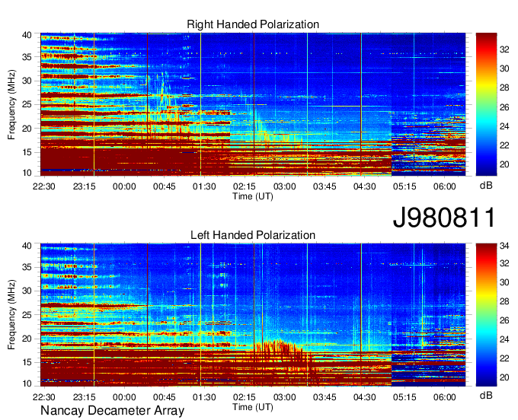
Task: Click Time (UT) axis label of Right Handed plot
Action: pyautogui.click(x=253, y=196)
